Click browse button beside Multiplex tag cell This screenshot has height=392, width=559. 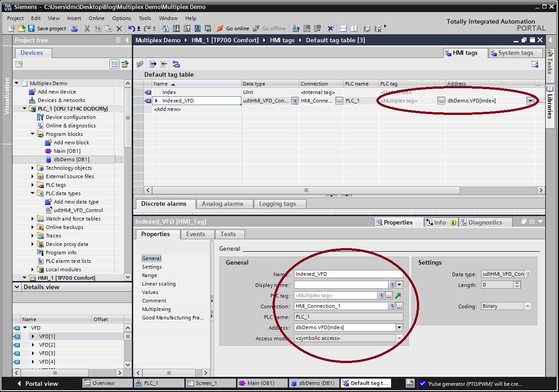pyautogui.click(x=441, y=101)
